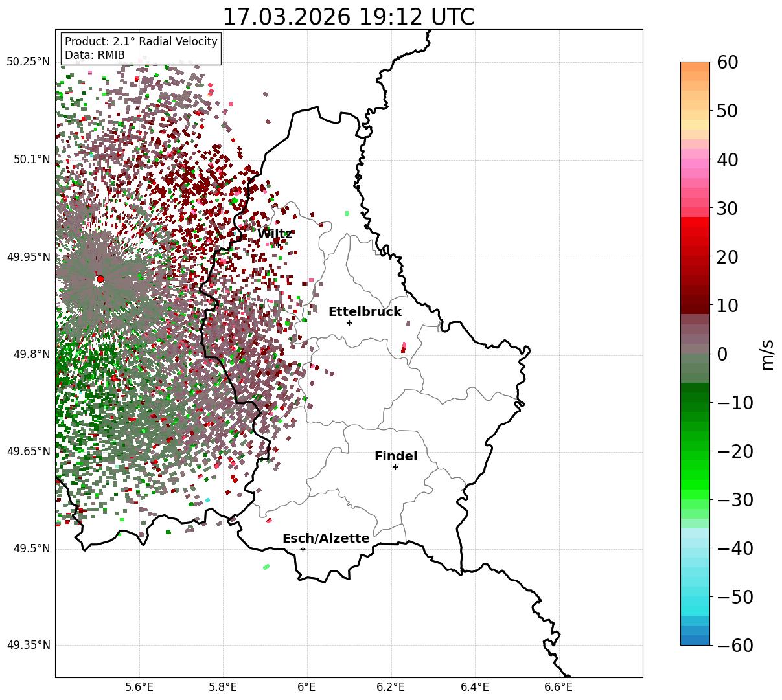Click longitude label 6.6°E
The width and height of the screenshot is (782, 700).
point(558,687)
